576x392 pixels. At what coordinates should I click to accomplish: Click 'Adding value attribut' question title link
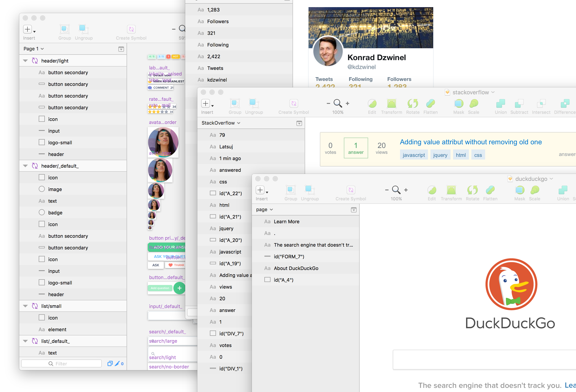pyautogui.click(x=470, y=142)
